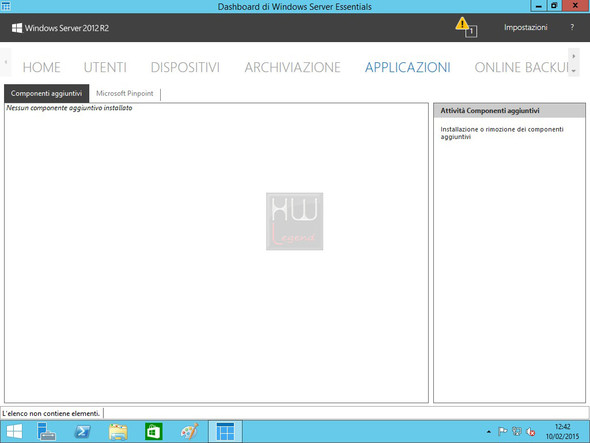The width and height of the screenshot is (590, 443).
Task: Open File Explorer from the taskbar
Action: [x=118, y=431]
